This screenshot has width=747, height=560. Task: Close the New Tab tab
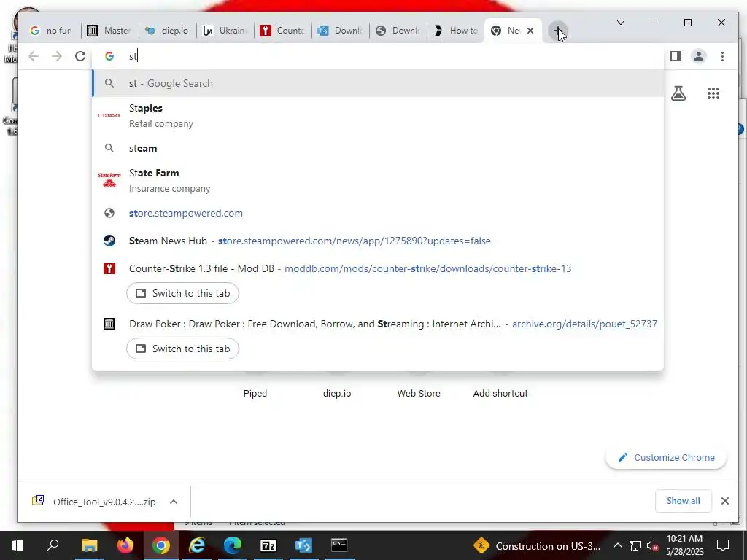(530, 31)
